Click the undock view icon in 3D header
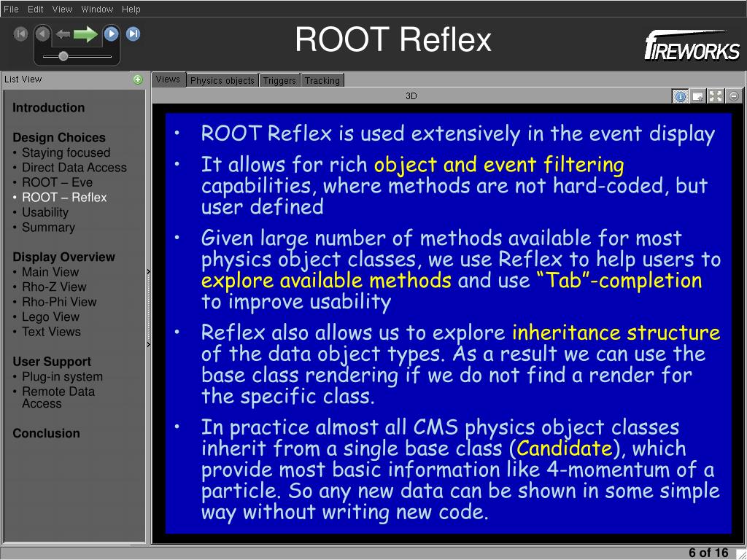Image resolution: width=747 pixels, height=560 pixels. [698, 97]
